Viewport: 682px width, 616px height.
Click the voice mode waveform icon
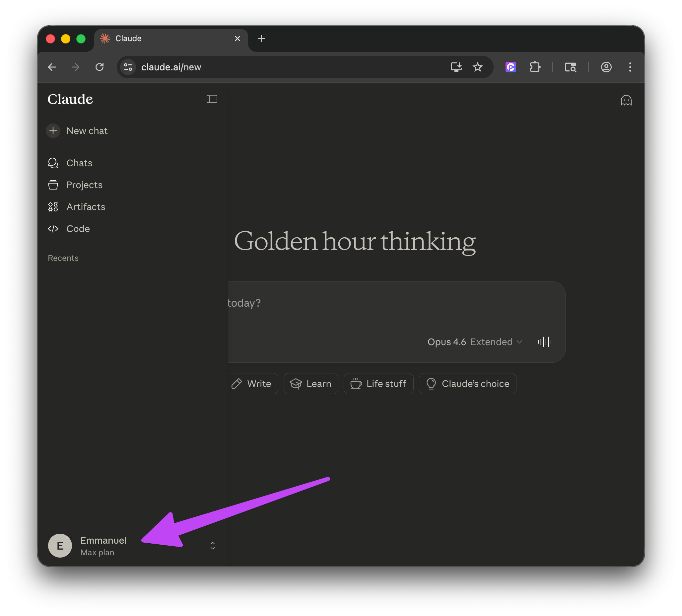click(544, 342)
